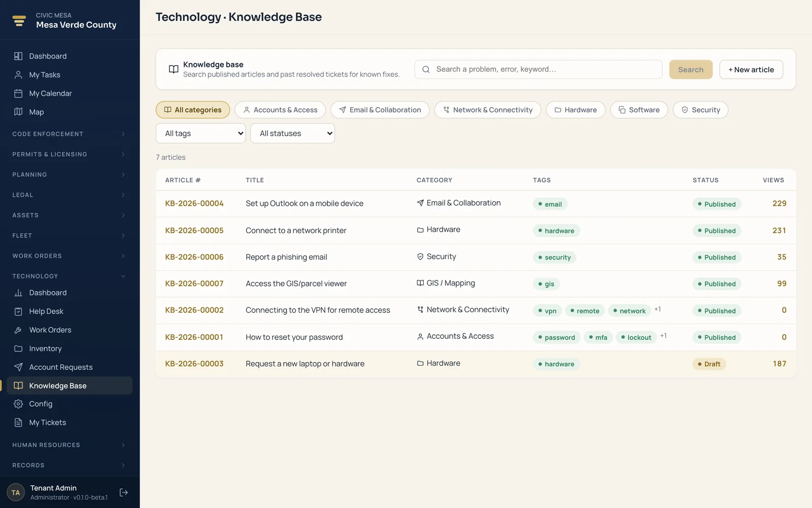The height and width of the screenshot is (508, 812).
Task: Expand Records section
Action: pos(70,465)
